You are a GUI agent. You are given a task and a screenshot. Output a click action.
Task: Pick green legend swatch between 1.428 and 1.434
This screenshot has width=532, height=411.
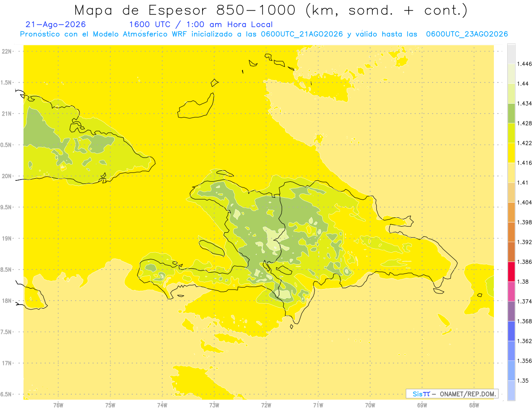click(511, 113)
